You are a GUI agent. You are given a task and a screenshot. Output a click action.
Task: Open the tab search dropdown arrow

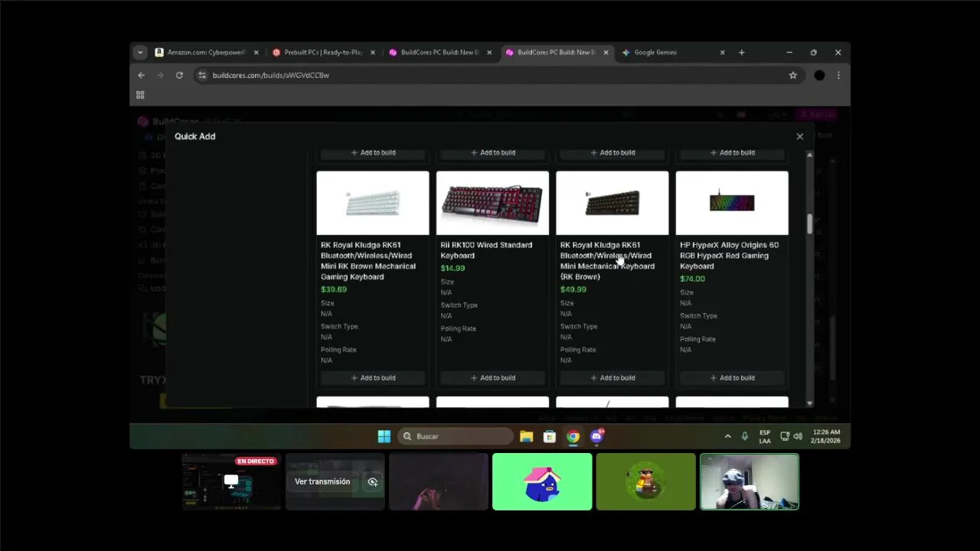tap(139, 52)
